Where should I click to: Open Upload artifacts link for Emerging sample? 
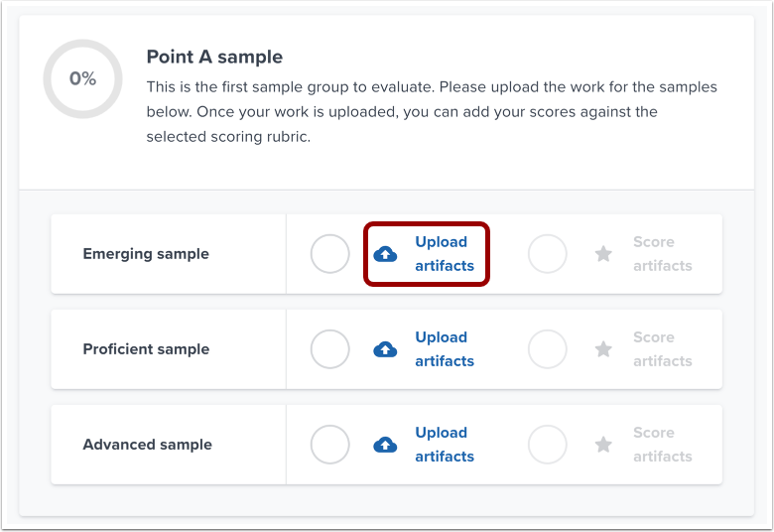[445, 254]
